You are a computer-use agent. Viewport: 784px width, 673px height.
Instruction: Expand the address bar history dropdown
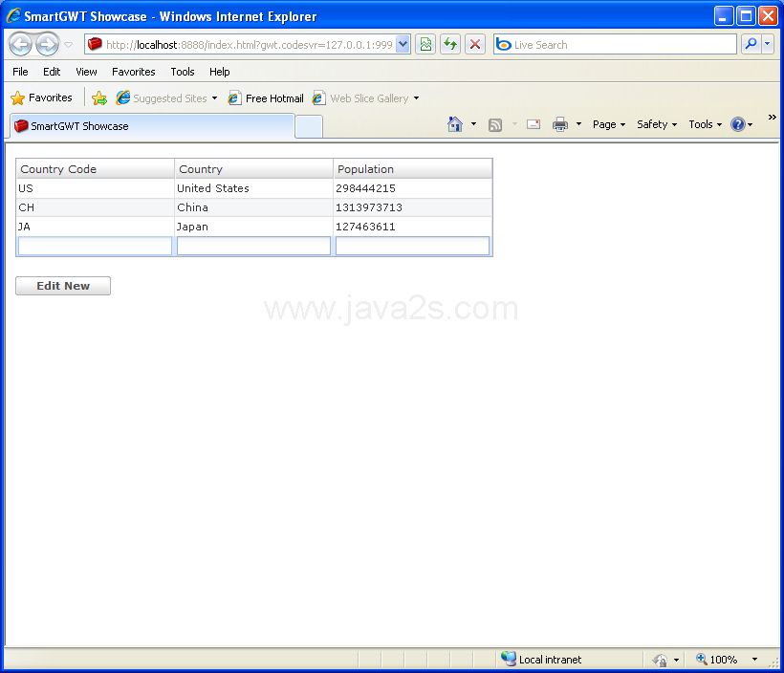[403, 45]
